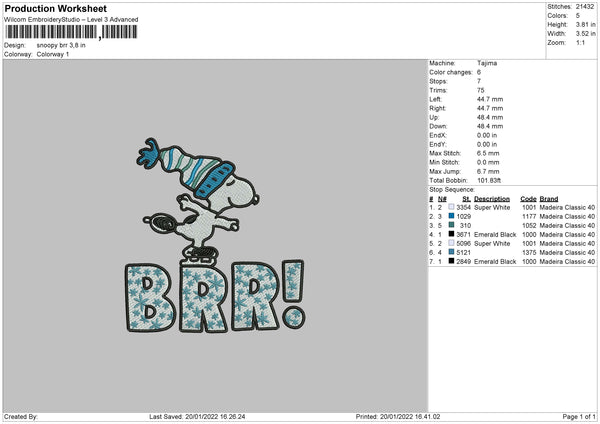Click the black swatch beside stitch count 3671
The height and width of the screenshot is (424, 600).
[x=452, y=234]
